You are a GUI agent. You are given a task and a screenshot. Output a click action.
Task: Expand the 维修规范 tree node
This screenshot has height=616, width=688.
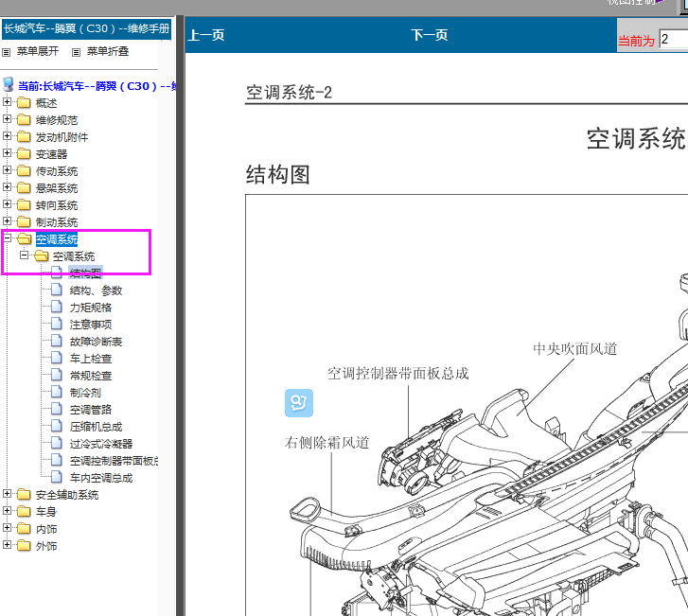(x=7, y=119)
